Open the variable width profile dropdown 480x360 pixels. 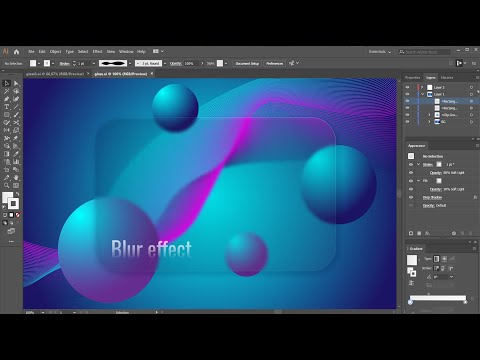point(130,63)
